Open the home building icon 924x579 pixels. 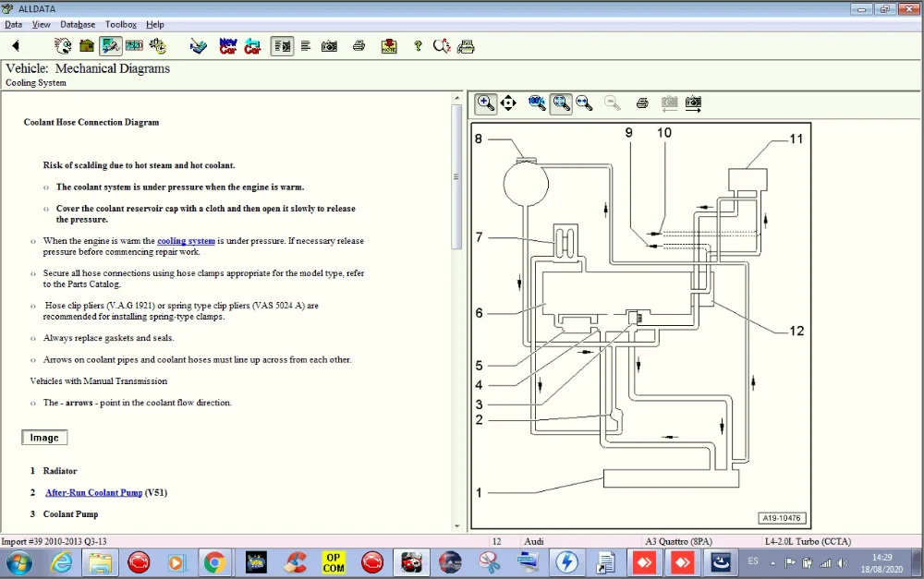[87, 45]
